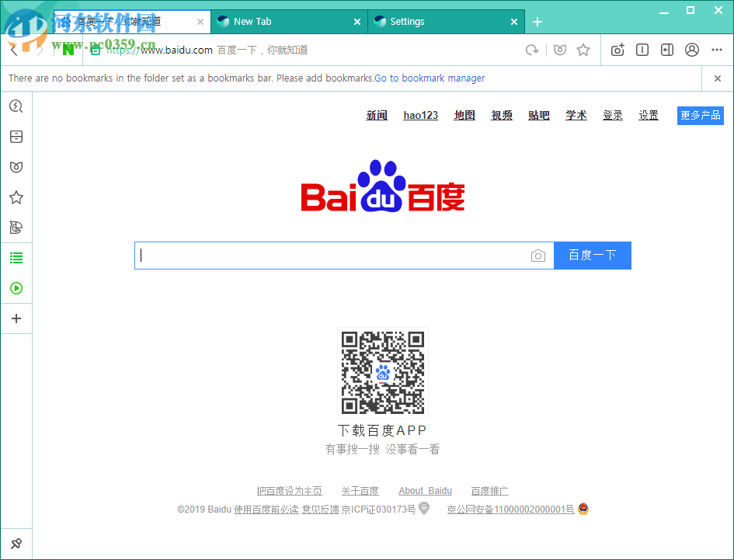Switch to the Settings tab
734x560 pixels.
click(446, 22)
